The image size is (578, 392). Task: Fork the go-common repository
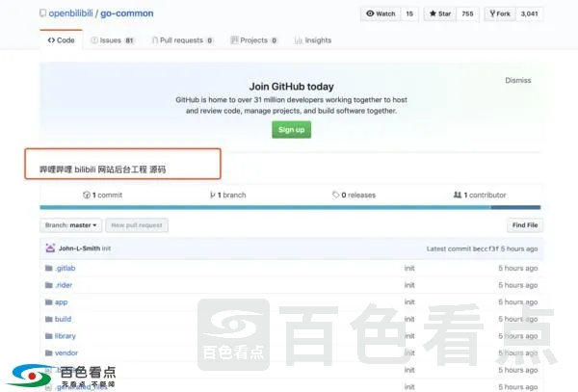[499, 13]
